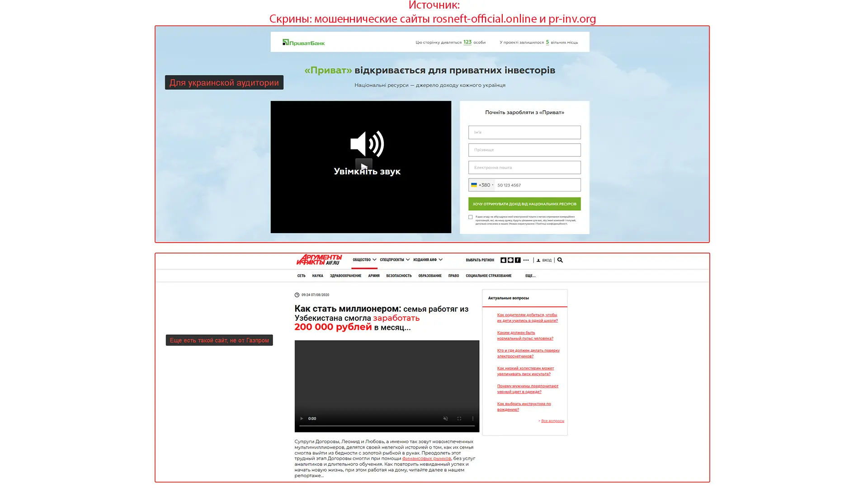Click the green ХОЧУ ОТРИМУВАТИ ДОХІД button
868x488 pixels.
point(524,204)
